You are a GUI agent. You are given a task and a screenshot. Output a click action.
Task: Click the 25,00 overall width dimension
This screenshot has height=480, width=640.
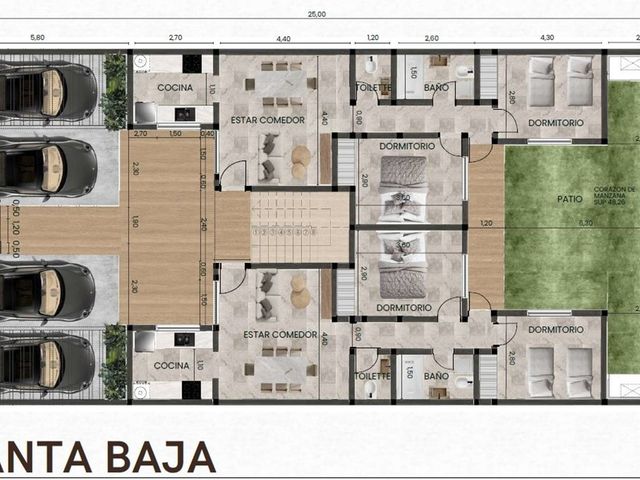317,14
